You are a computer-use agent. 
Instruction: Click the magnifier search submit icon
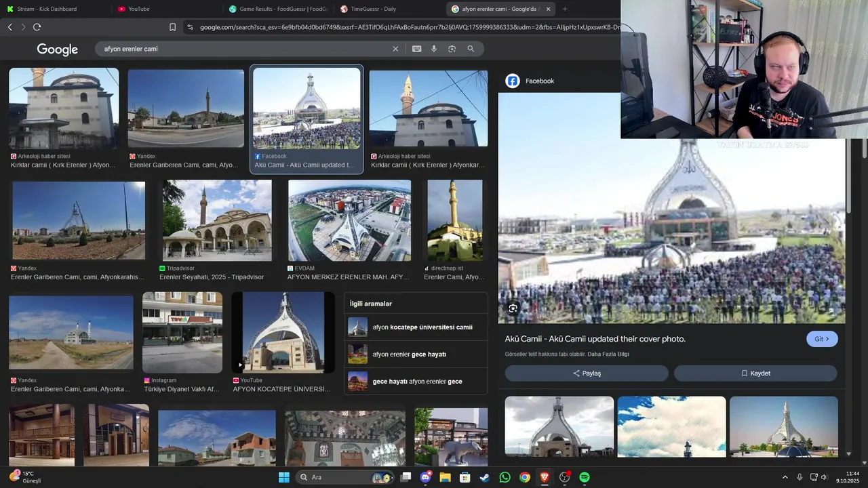click(x=471, y=49)
